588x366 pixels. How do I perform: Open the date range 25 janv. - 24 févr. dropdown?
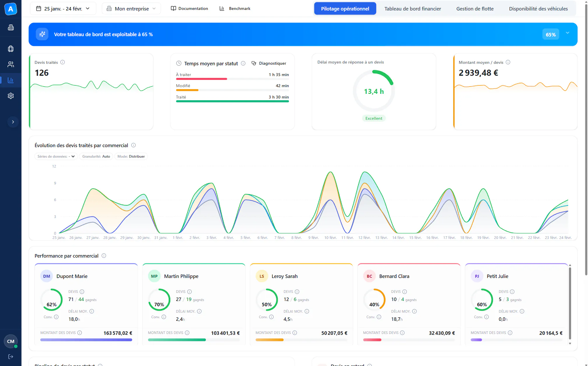tap(63, 9)
